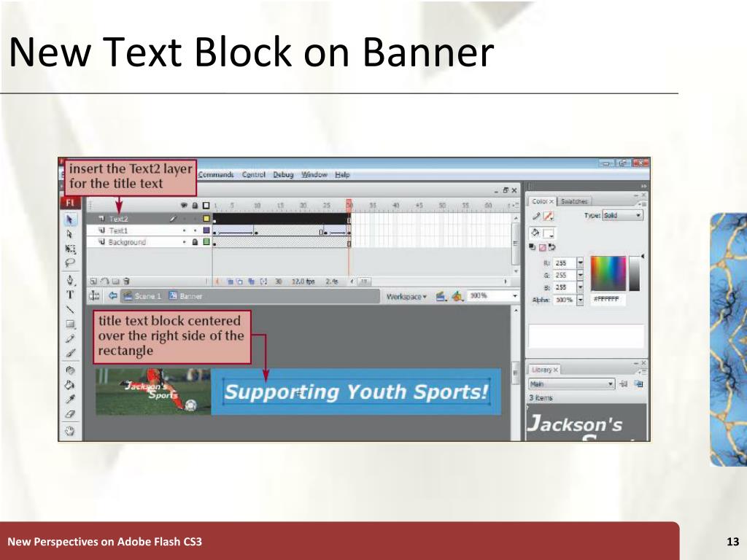The width and height of the screenshot is (747, 560).
Task: Open the Commands menu
Action: [x=216, y=175]
